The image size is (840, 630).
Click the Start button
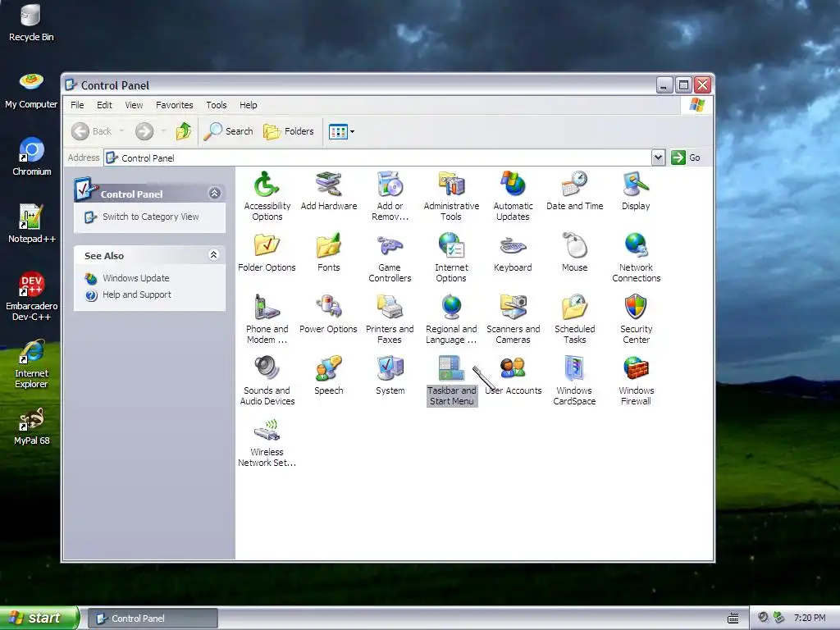pos(39,618)
